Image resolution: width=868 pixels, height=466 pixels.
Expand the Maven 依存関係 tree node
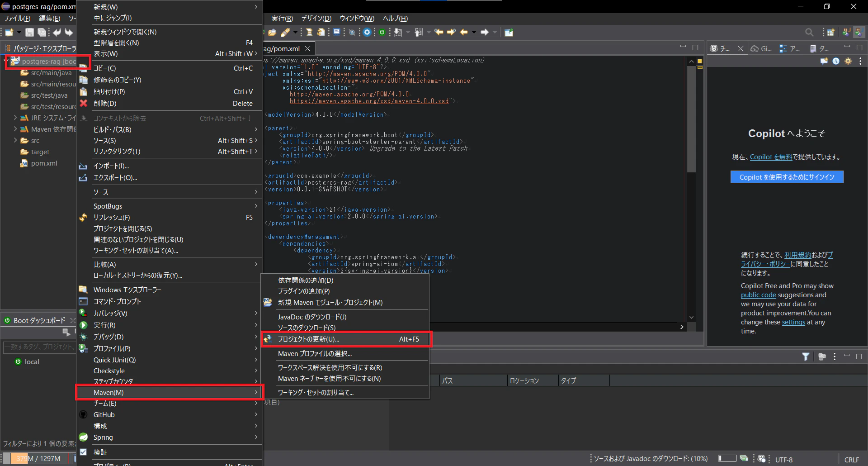pyautogui.click(x=15, y=129)
